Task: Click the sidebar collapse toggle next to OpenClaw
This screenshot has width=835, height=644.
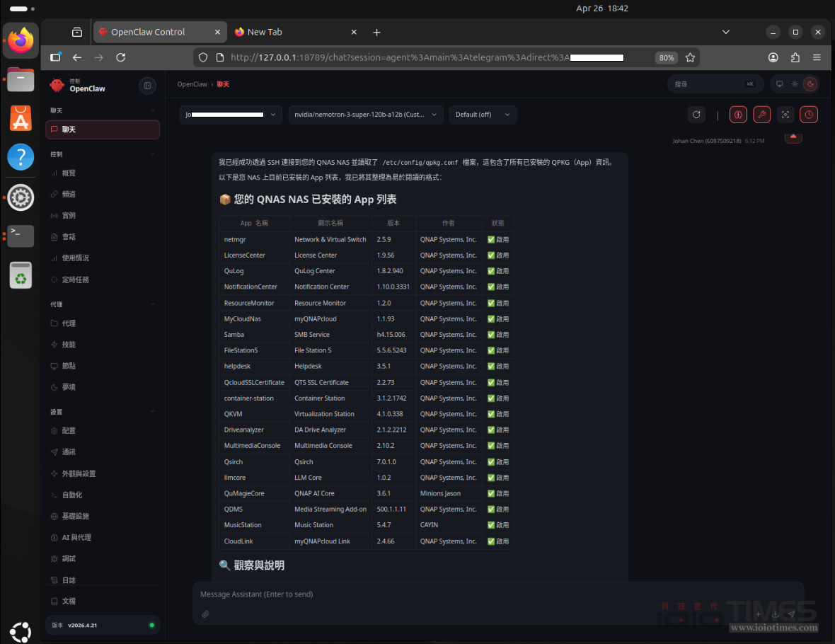Action: coord(147,86)
